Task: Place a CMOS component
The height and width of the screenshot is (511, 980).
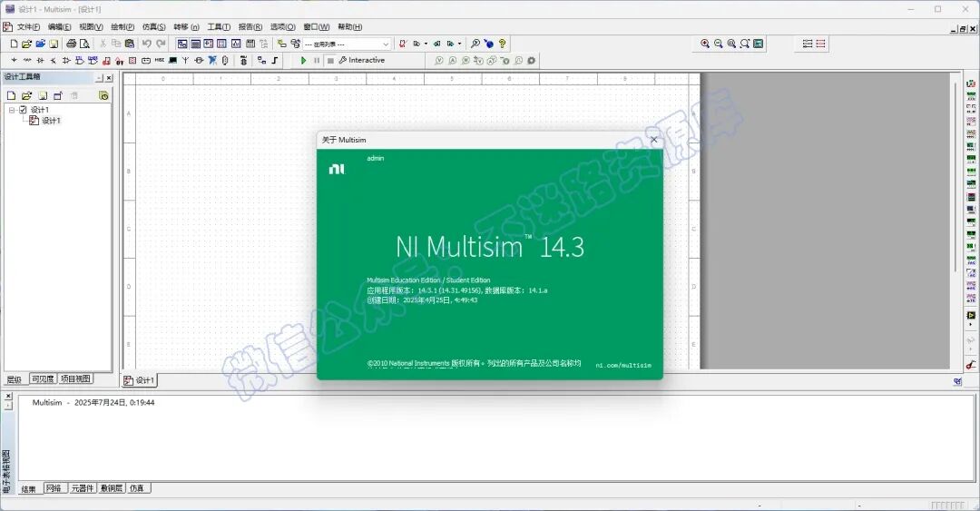Action: point(93,61)
